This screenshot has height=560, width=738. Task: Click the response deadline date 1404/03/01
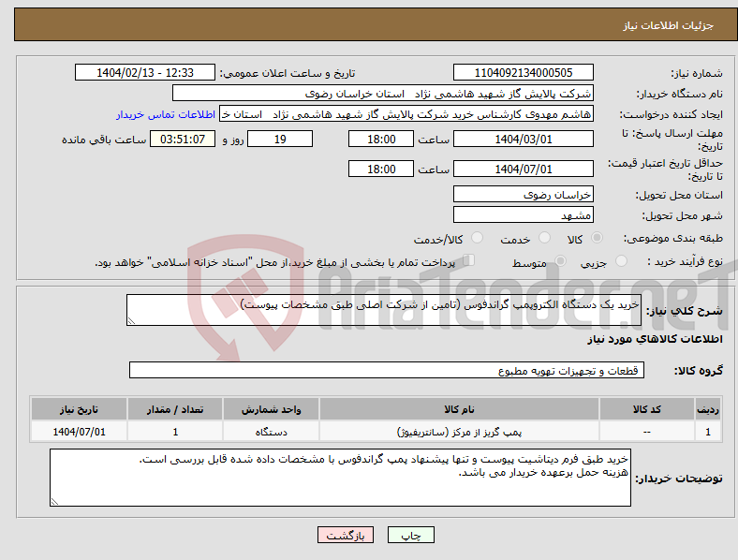pos(523,139)
